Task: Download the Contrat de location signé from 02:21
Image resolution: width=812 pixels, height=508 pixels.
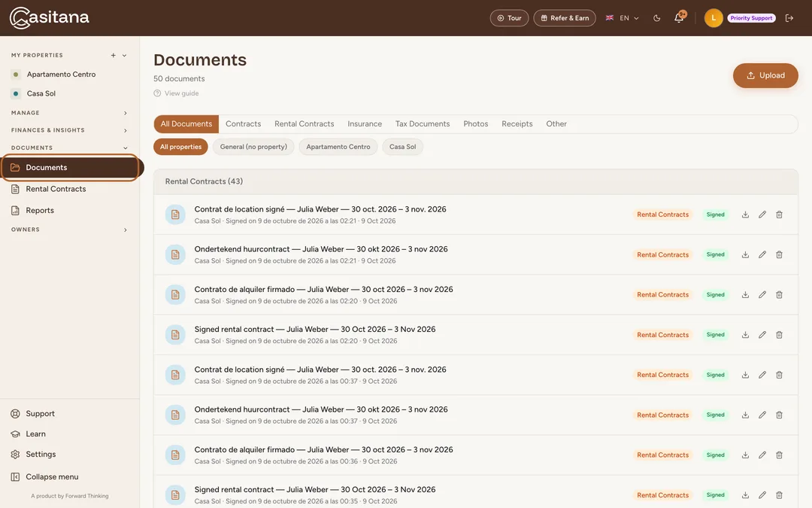Action: pos(745,214)
